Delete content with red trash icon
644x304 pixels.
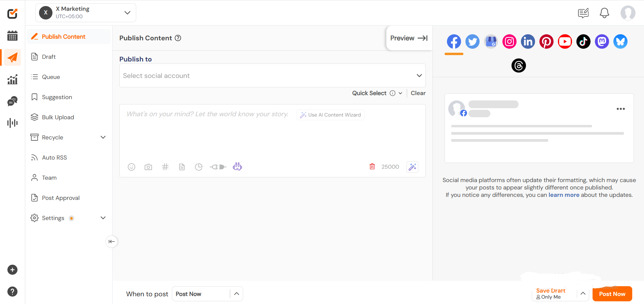pyautogui.click(x=372, y=167)
